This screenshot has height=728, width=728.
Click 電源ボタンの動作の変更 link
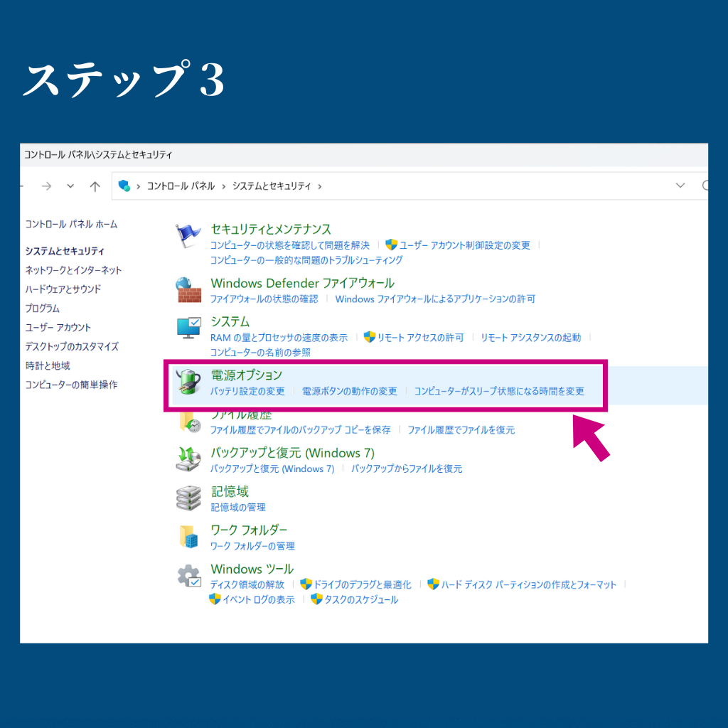coord(350,392)
